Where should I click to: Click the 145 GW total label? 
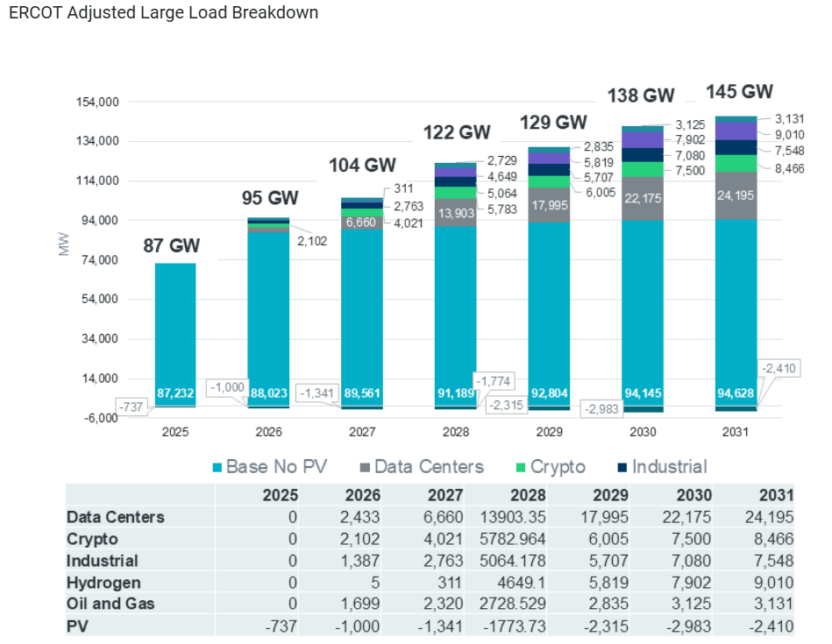740,91
